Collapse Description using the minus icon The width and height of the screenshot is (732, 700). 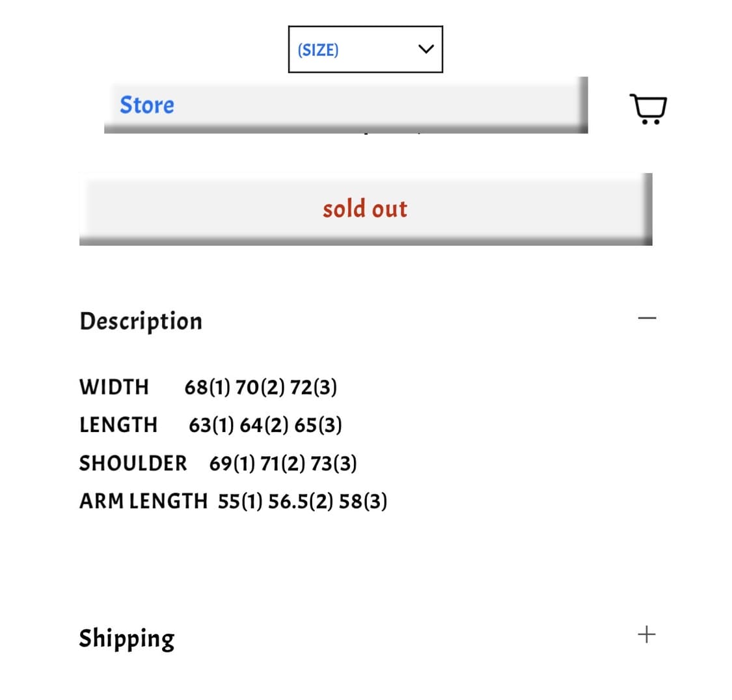coord(647,319)
